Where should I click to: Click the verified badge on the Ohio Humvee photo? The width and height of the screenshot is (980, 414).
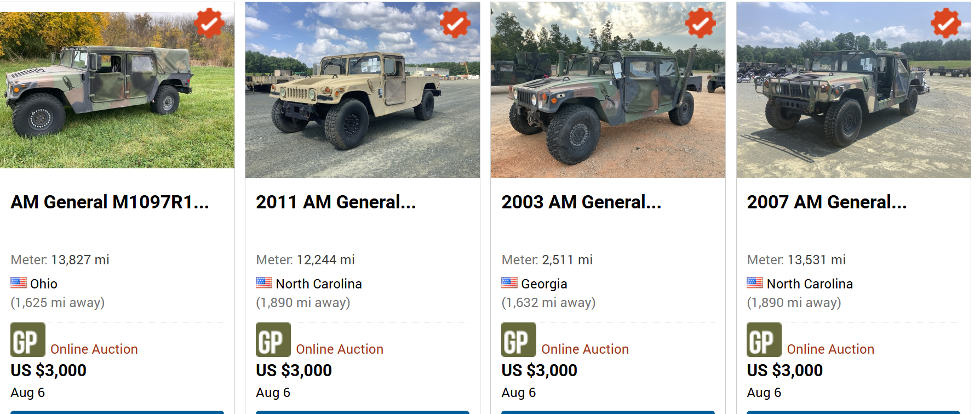point(209,23)
